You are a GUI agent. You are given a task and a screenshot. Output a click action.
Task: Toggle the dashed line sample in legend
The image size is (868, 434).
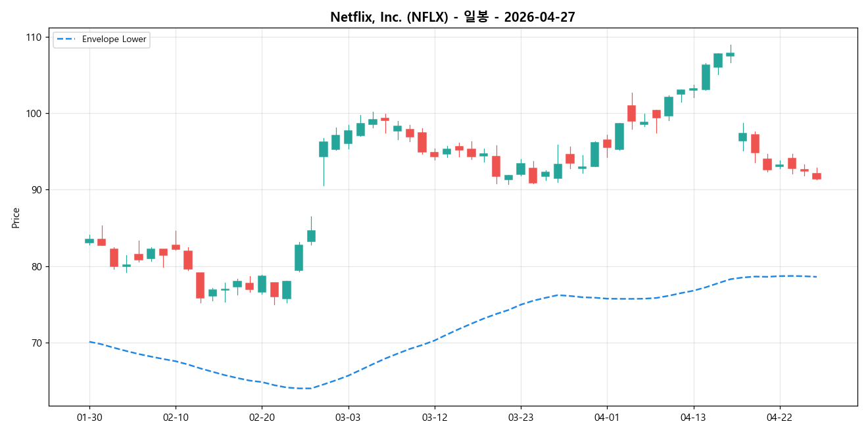tap(68, 39)
